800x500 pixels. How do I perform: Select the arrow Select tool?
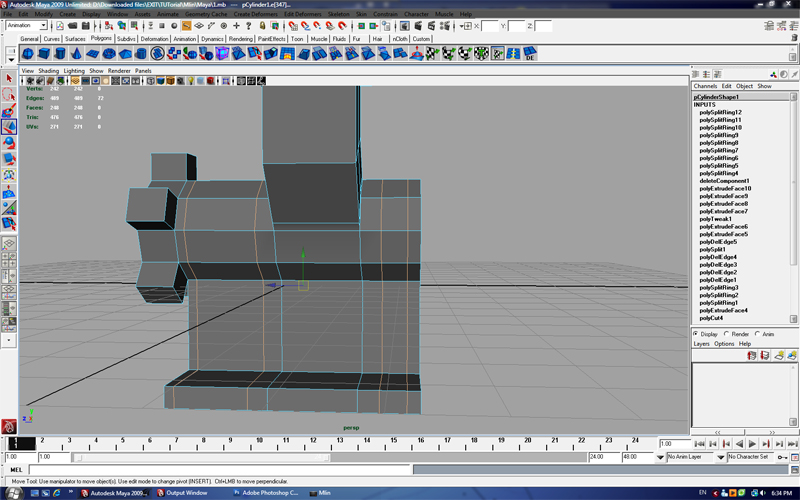[9, 78]
